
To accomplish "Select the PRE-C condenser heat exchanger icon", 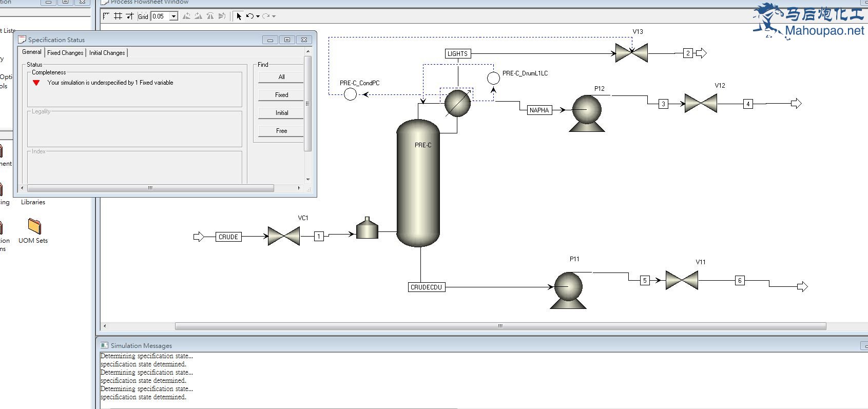I will click(x=457, y=103).
